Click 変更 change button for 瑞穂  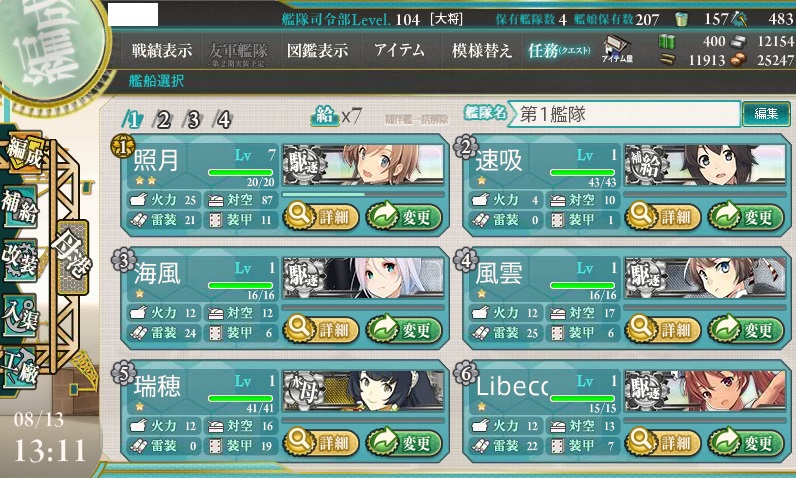[x=404, y=442]
